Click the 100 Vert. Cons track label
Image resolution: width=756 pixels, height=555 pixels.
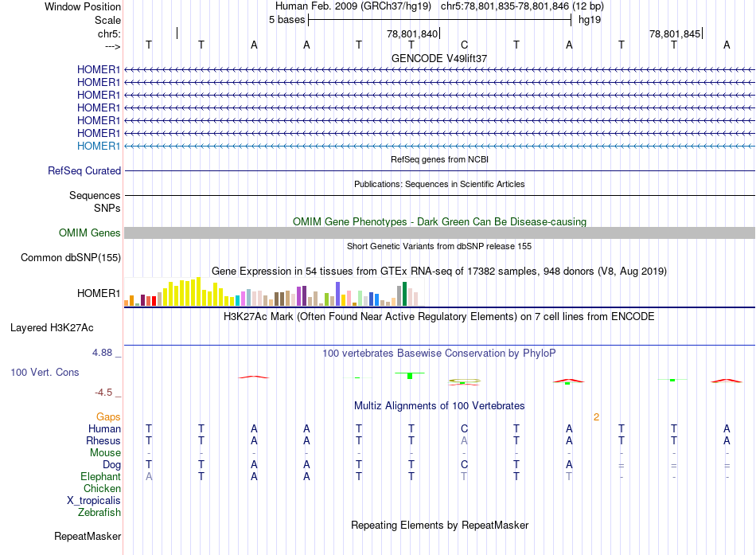click(x=45, y=372)
